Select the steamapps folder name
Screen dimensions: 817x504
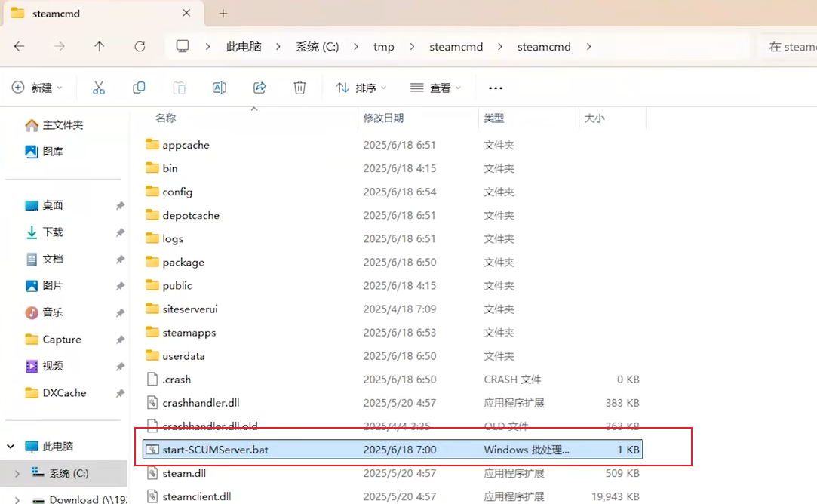pyautogui.click(x=189, y=333)
